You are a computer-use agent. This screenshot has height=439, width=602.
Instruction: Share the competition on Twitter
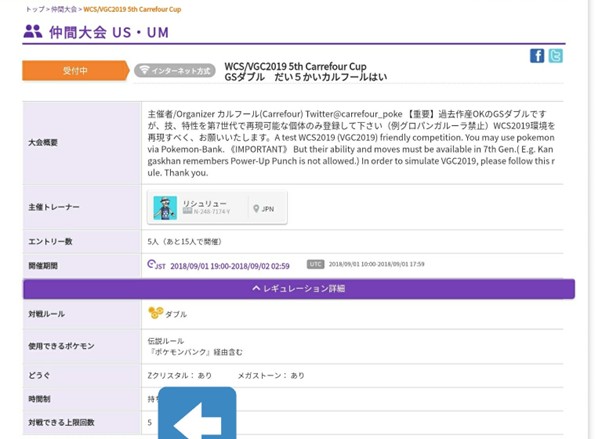tap(555, 56)
